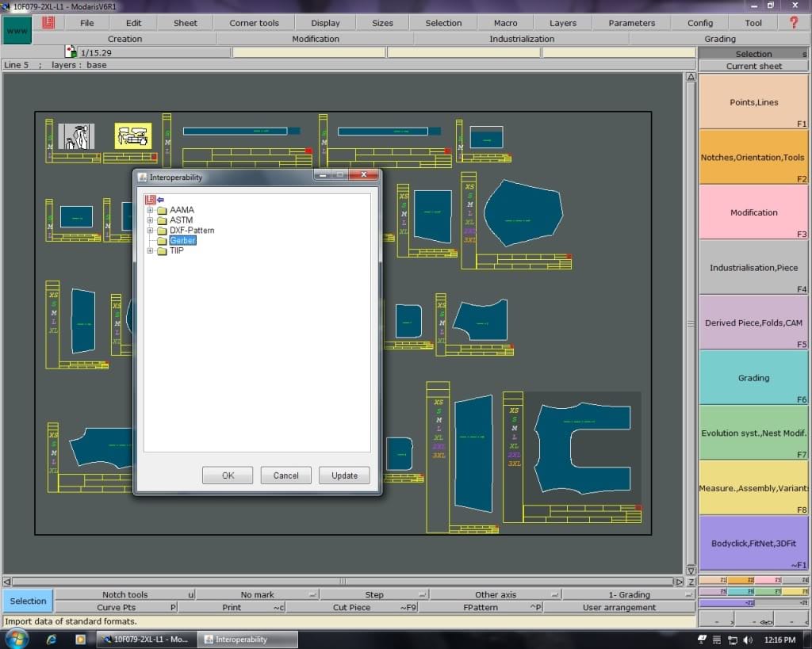The height and width of the screenshot is (649, 812).
Task: Select the yellow-highlighted sketch thumbnail sheet
Action: click(133, 136)
